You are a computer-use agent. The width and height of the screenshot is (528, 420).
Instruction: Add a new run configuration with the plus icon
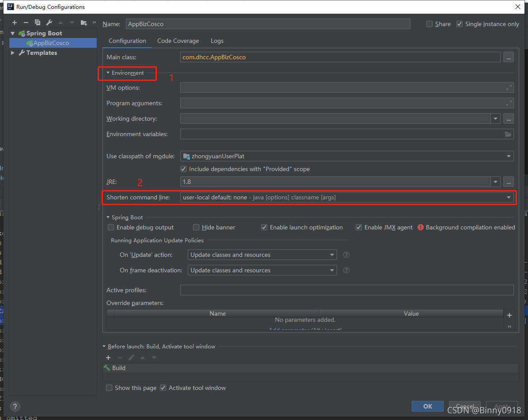pos(14,22)
